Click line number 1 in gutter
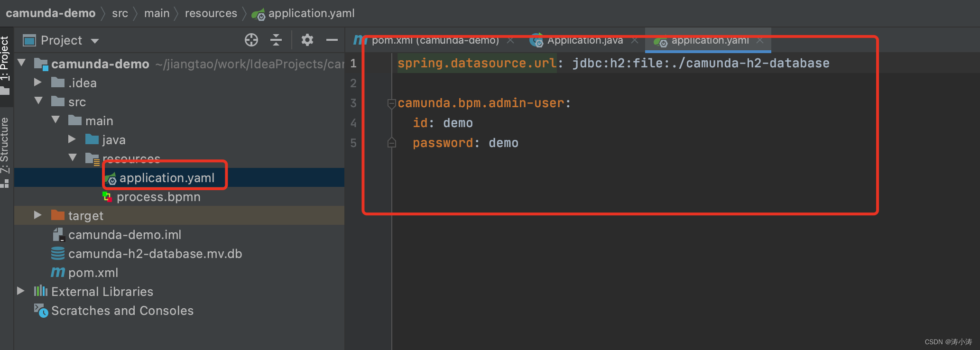The height and width of the screenshot is (350, 980). [353, 63]
